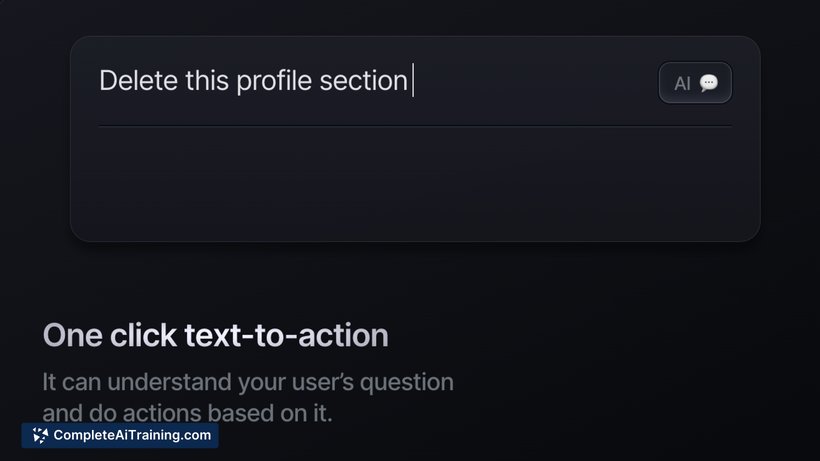The image size is (820, 461).
Task: Click the empty results area below the divider
Action: (x=415, y=183)
